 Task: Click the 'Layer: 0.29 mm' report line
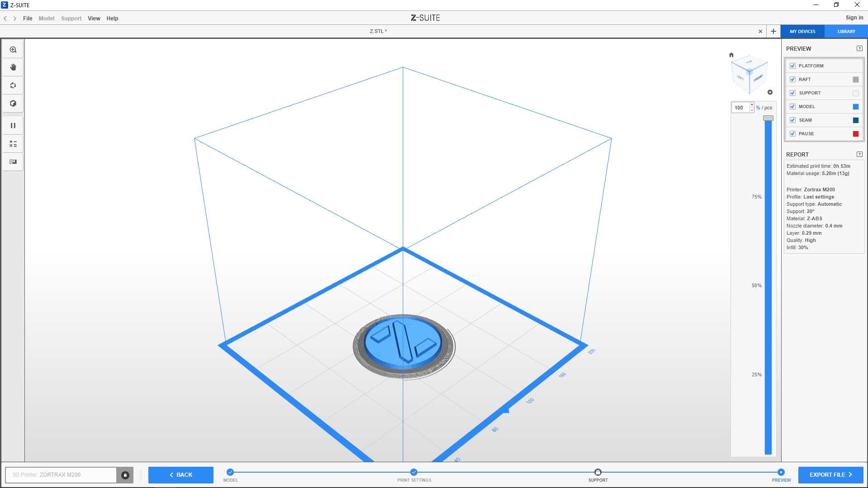pos(804,233)
